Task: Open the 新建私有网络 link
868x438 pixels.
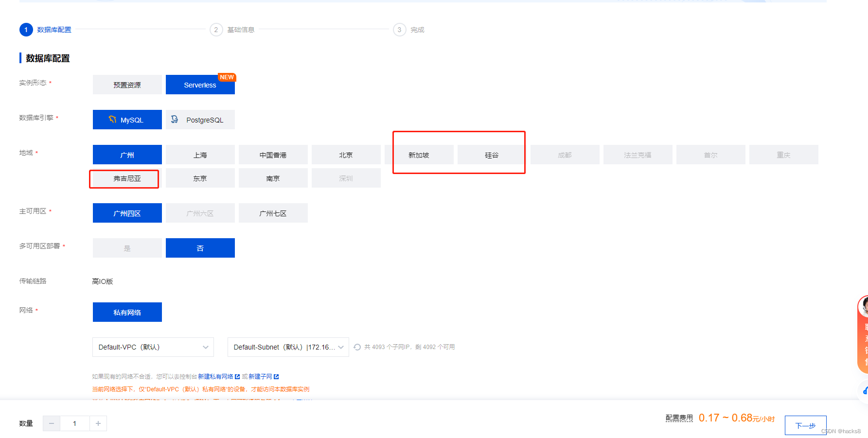Action: (x=215, y=377)
